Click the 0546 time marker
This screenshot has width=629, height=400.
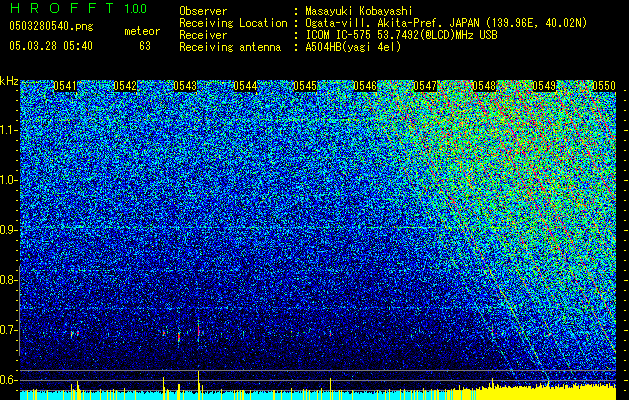coord(365,86)
